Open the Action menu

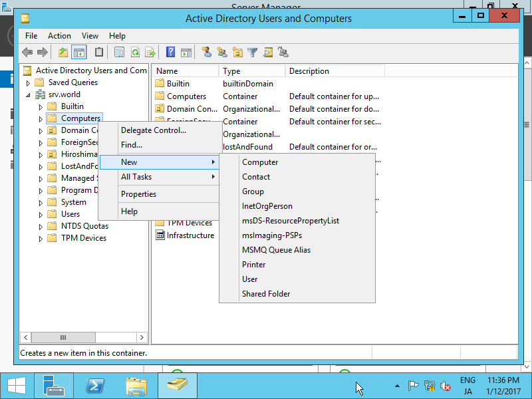59,36
